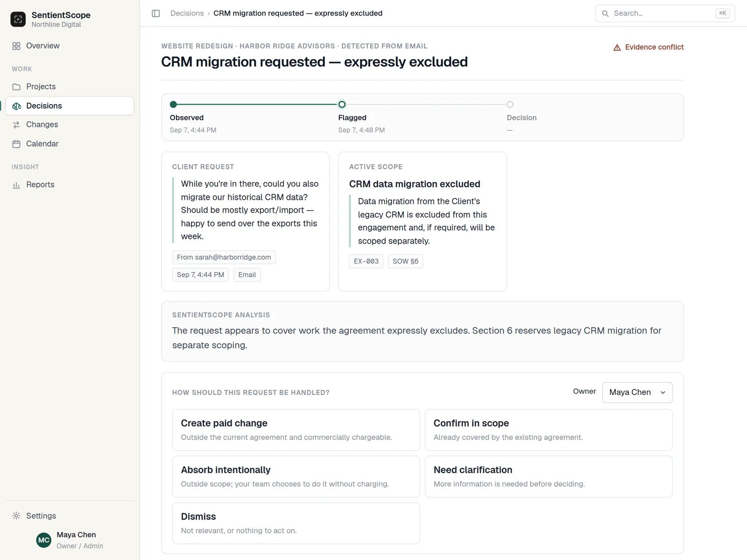Open the Calendar section
747x560 pixels.
point(70,144)
